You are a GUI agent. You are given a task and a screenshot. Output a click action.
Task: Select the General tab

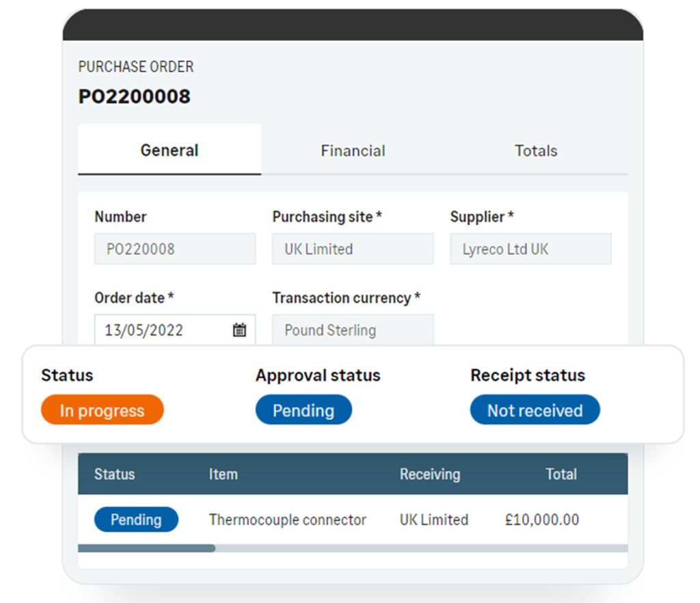coord(170,150)
